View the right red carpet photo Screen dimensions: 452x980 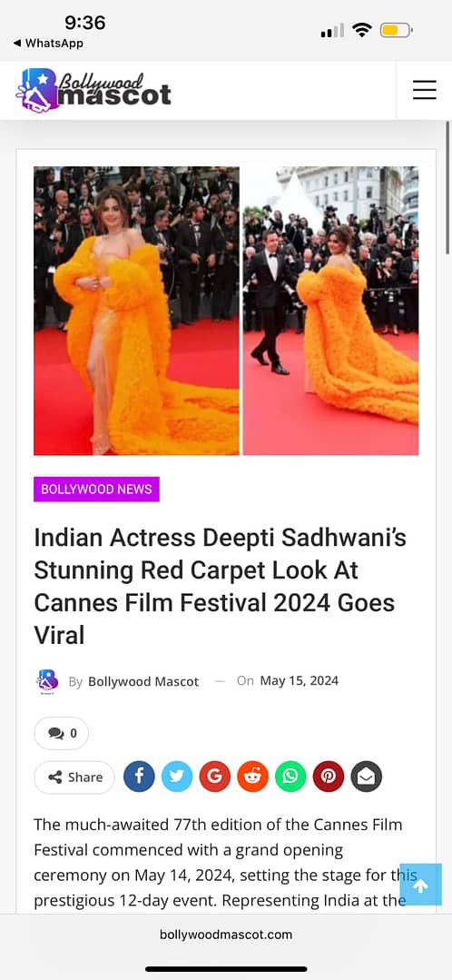click(x=331, y=311)
